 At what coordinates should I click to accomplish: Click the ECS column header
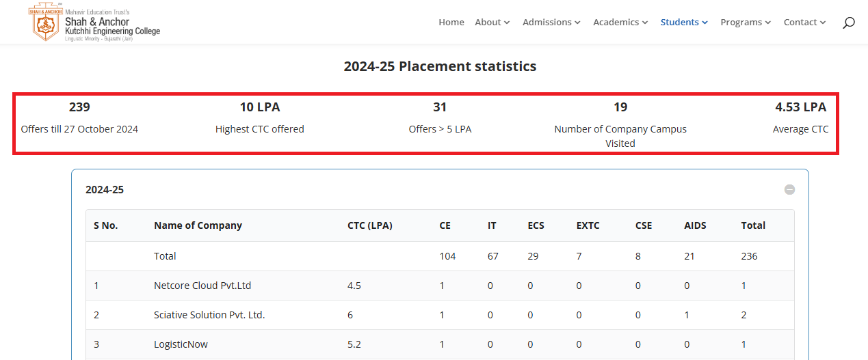536,225
